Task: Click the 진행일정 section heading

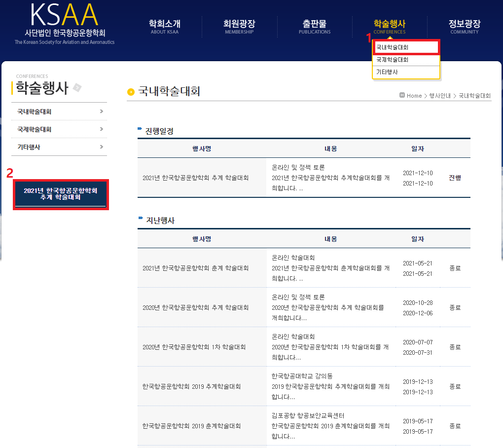Action: coord(159,131)
